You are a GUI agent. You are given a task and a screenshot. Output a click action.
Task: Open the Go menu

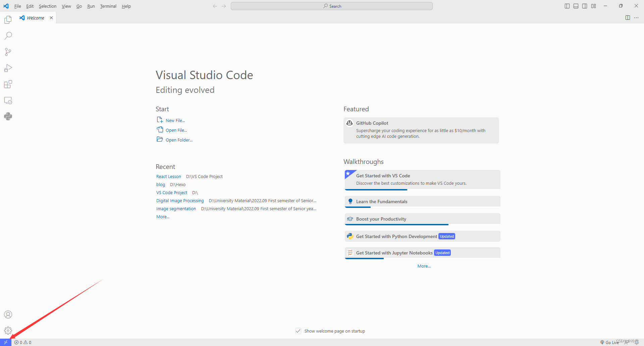point(79,6)
